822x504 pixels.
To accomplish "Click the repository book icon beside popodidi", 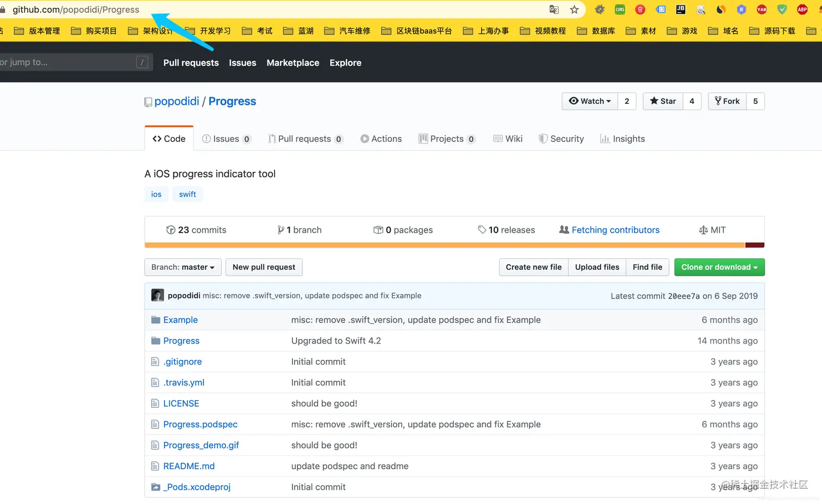I will (148, 102).
